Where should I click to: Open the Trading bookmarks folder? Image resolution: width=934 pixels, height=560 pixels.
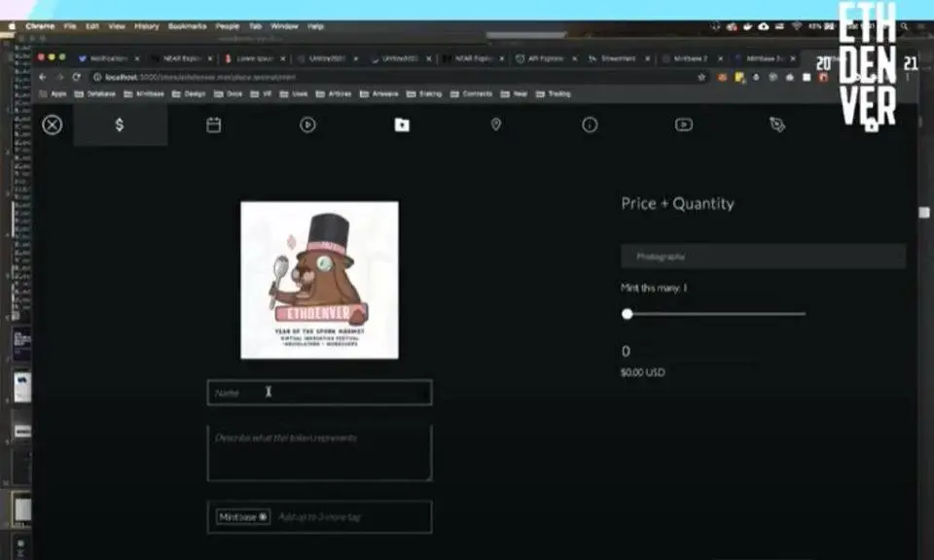point(554,94)
